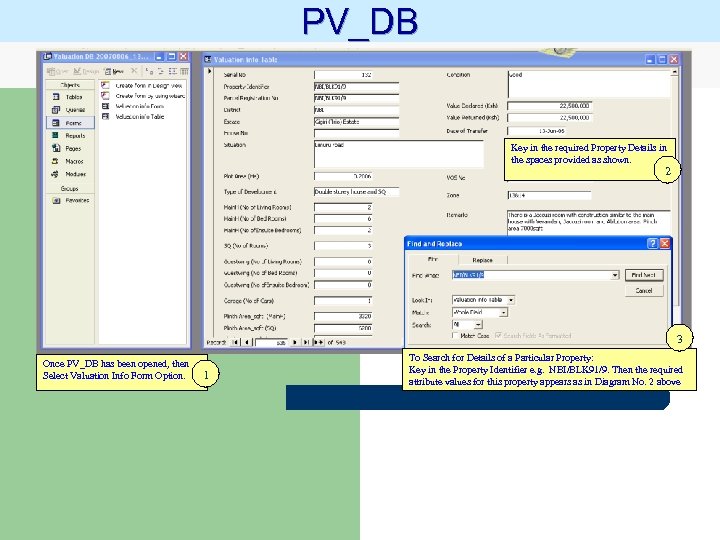Click the Find What text field
720x540 pixels.
point(531,275)
